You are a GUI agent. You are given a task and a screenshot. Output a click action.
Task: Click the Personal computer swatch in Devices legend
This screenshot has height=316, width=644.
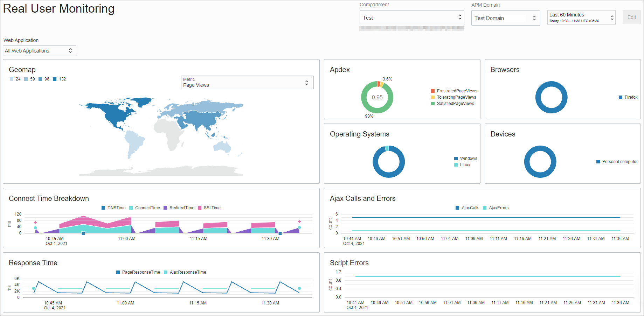[598, 161]
